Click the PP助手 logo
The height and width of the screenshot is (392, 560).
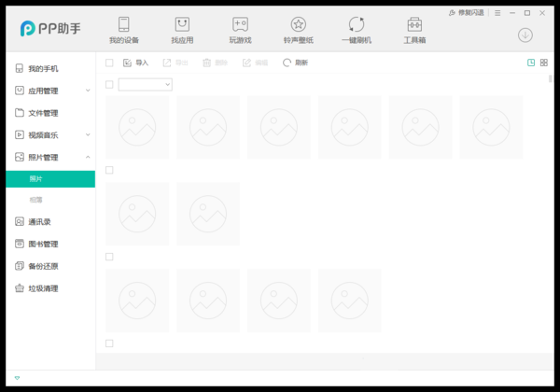pyautogui.click(x=50, y=28)
